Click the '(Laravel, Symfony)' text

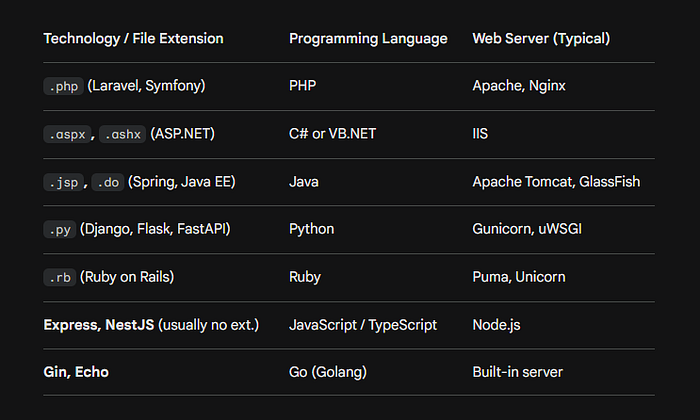pos(146,86)
